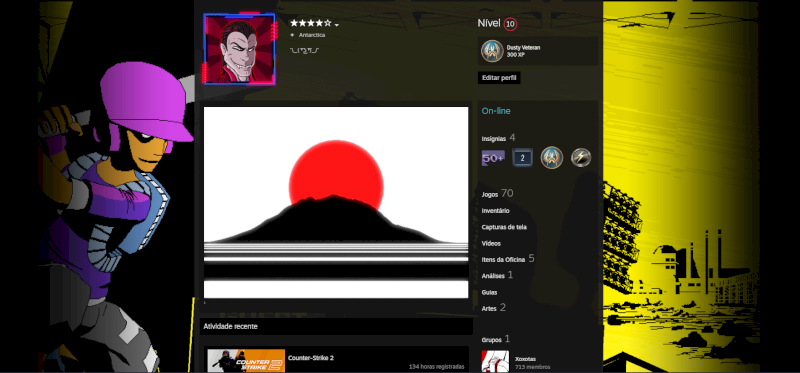Click the four-star profile name
Image resolution: width=800 pixels, height=373 pixels.
click(311, 23)
